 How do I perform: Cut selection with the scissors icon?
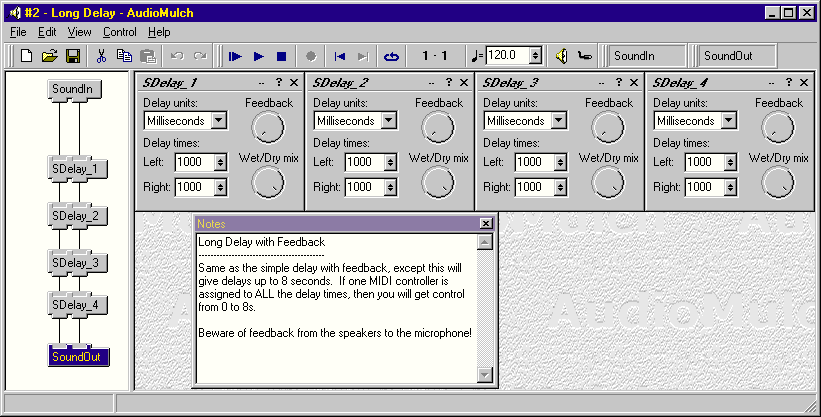pos(102,56)
